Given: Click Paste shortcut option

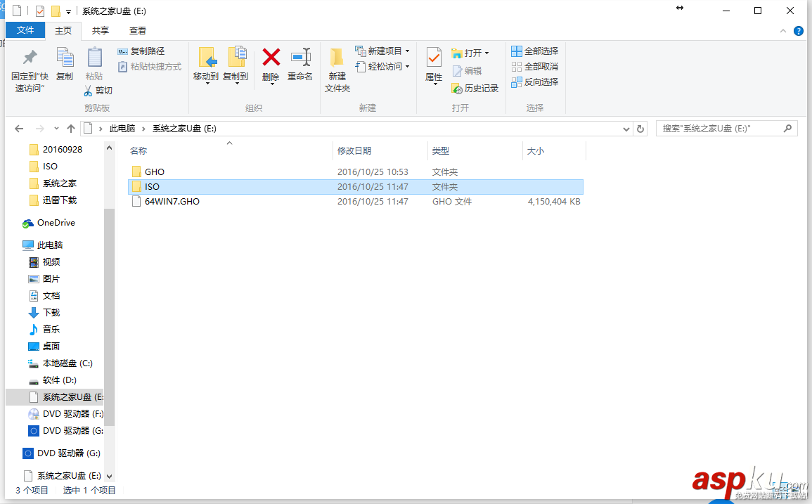Looking at the screenshot, I should point(150,66).
